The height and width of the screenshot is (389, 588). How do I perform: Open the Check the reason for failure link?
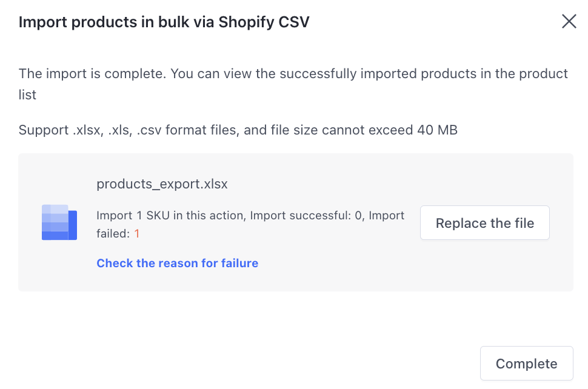coord(177,263)
